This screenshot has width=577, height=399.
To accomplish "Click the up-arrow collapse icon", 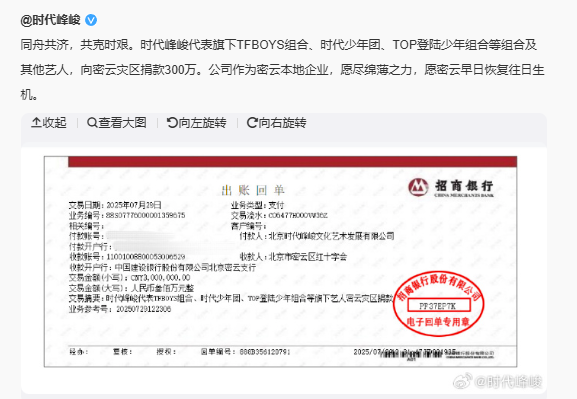I will (36, 122).
